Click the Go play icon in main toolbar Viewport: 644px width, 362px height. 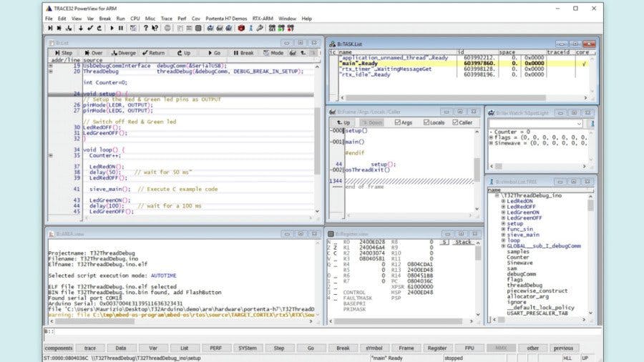[x=112, y=29]
